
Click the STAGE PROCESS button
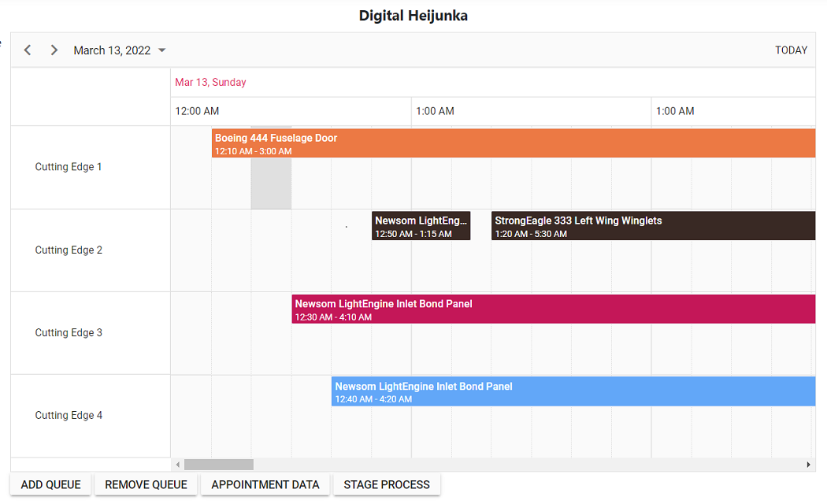coord(387,484)
